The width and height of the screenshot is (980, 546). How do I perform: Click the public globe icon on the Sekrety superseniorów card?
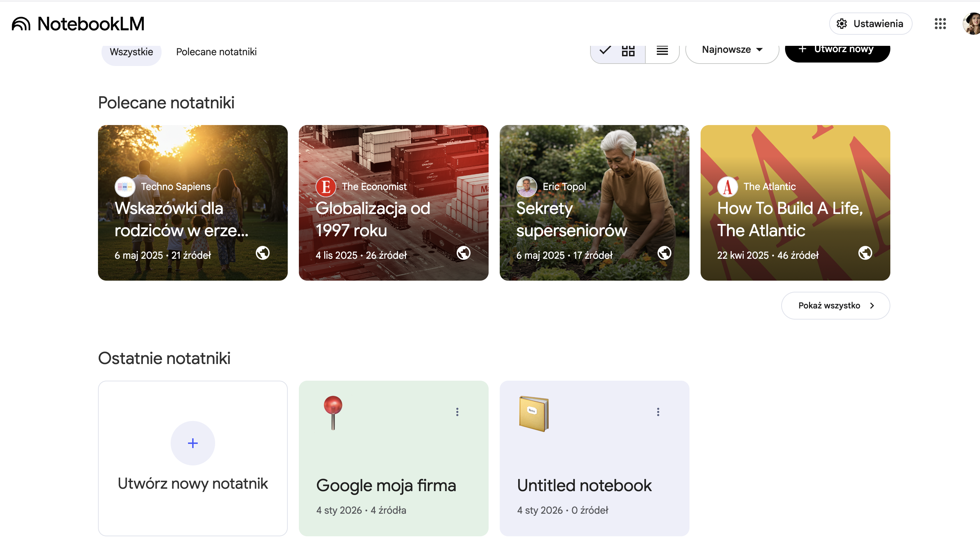(664, 253)
